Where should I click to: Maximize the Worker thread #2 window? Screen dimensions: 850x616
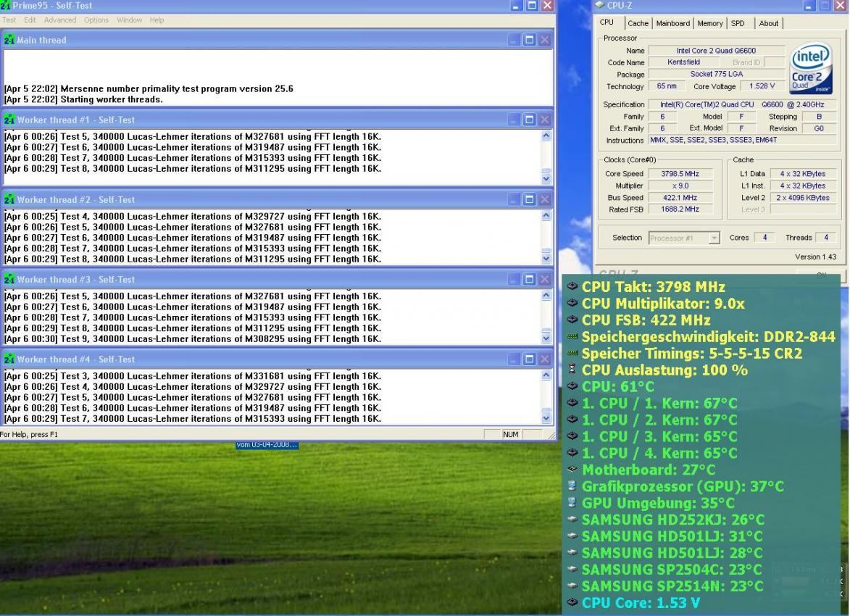tap(529, 199)
